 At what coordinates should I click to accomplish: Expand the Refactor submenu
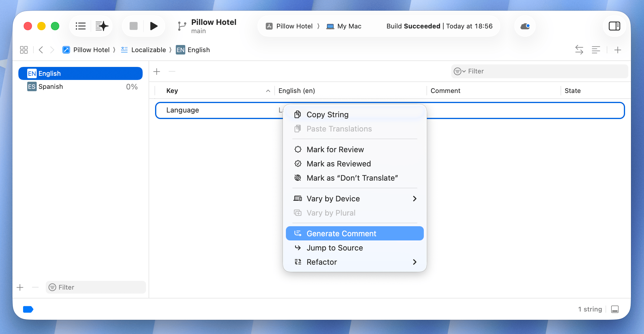(x=322, y=262)
